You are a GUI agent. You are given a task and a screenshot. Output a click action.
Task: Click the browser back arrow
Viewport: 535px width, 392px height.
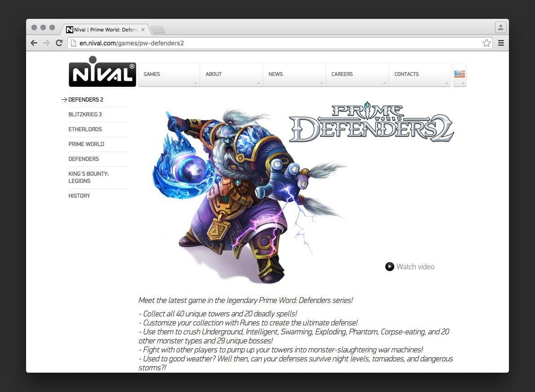click(34, 43)
